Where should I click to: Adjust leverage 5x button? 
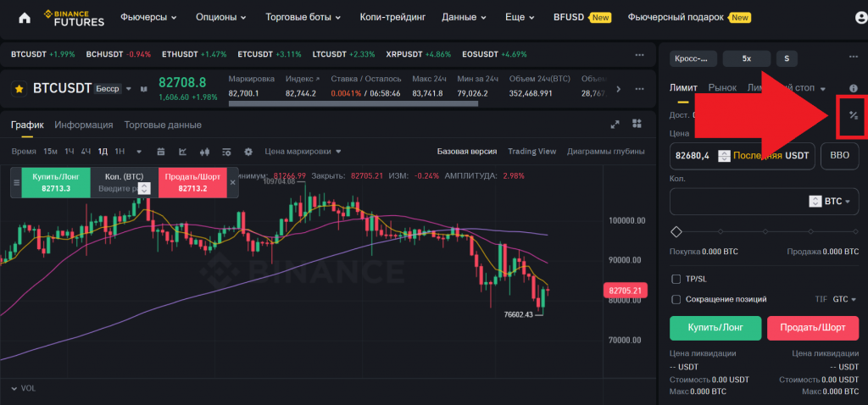click(x=747, y=58)
